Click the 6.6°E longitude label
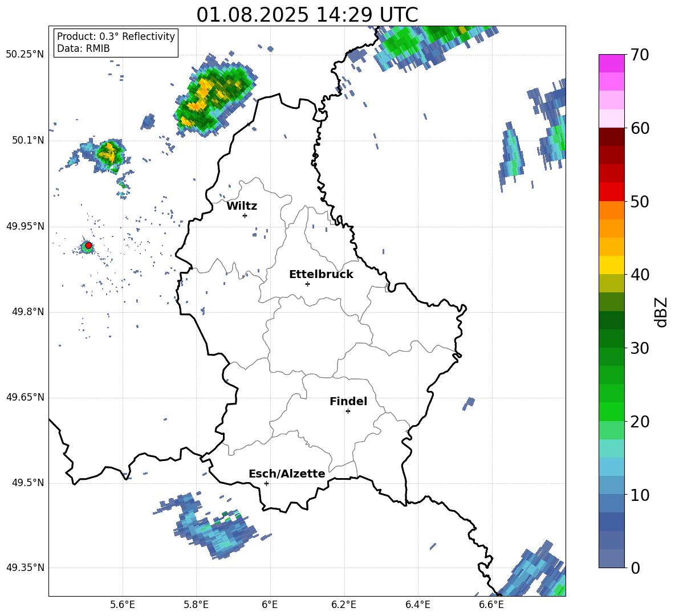Screen dimensions: 675x616 (x=491, y=605)
